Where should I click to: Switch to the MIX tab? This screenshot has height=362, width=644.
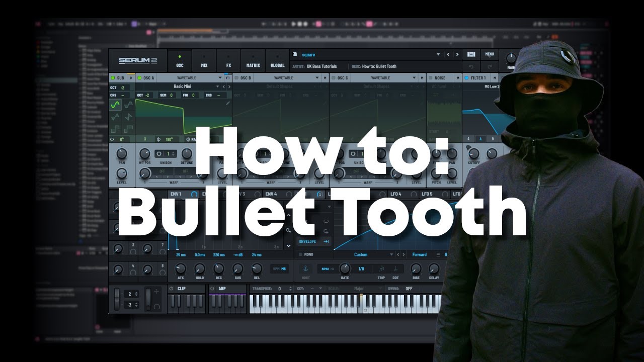pyautogui.click(x=204, y=60)
